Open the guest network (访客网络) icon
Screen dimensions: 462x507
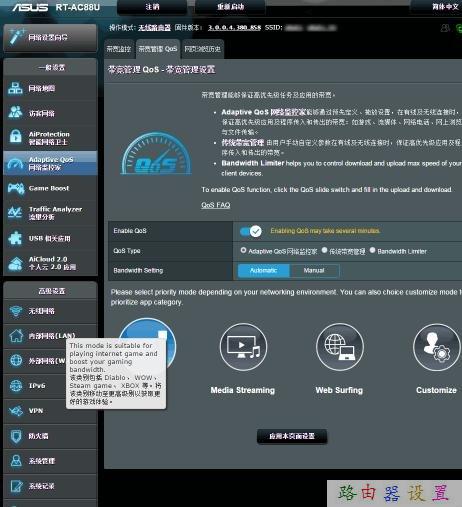[15, 113]
